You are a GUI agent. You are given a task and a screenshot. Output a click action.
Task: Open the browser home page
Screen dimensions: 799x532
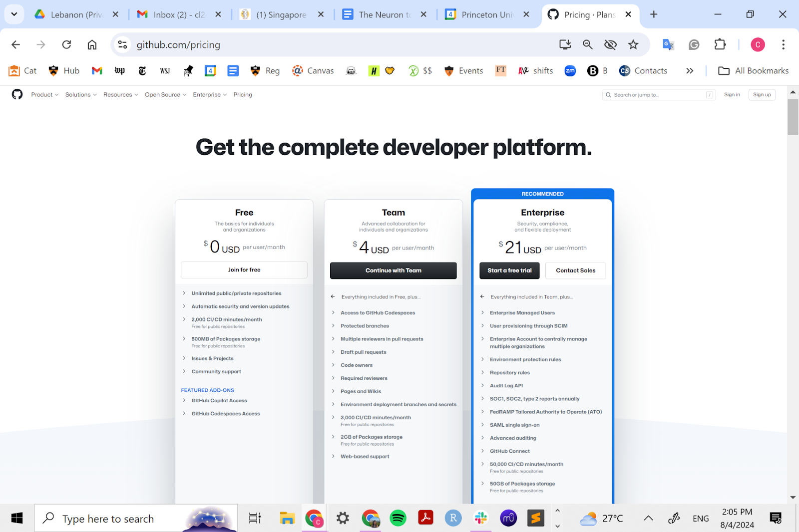pos(92,45)
